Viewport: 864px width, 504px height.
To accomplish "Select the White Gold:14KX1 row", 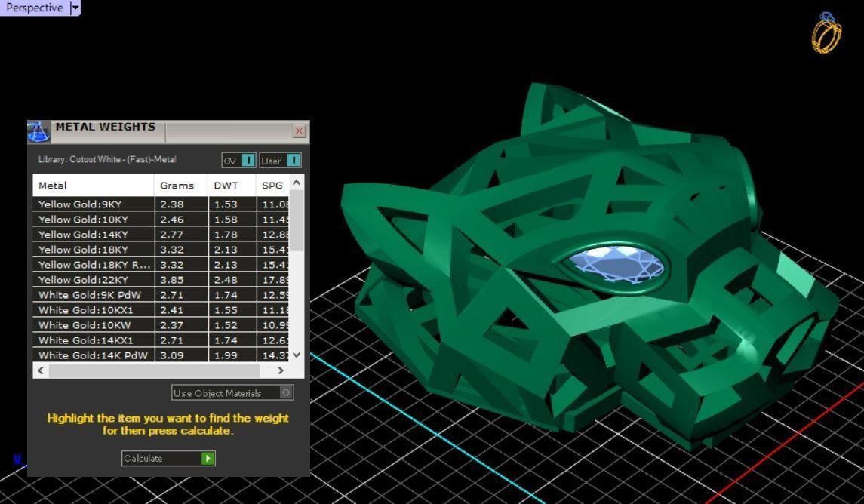I will (x=160, y=340).
